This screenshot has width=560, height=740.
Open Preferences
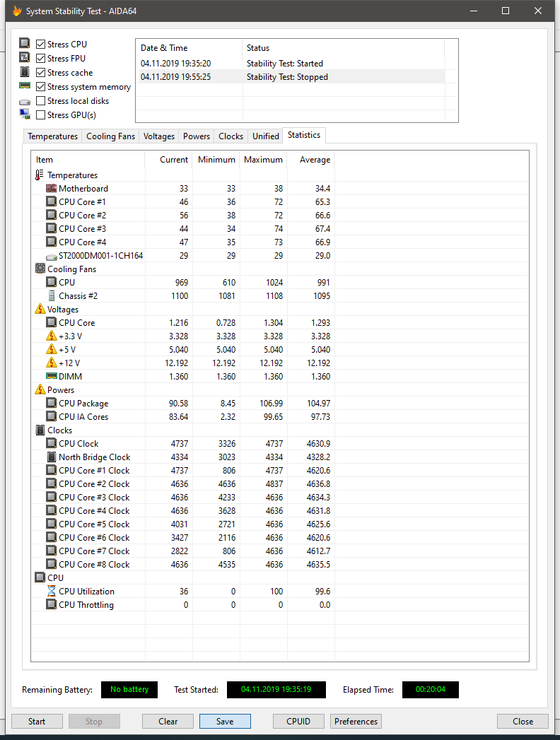(356, 721)
